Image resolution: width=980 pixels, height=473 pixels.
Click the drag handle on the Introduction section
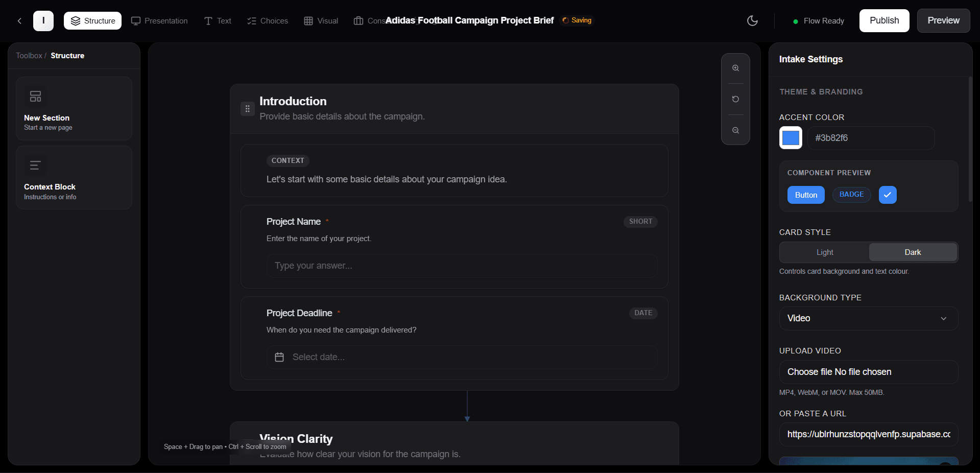247,109
